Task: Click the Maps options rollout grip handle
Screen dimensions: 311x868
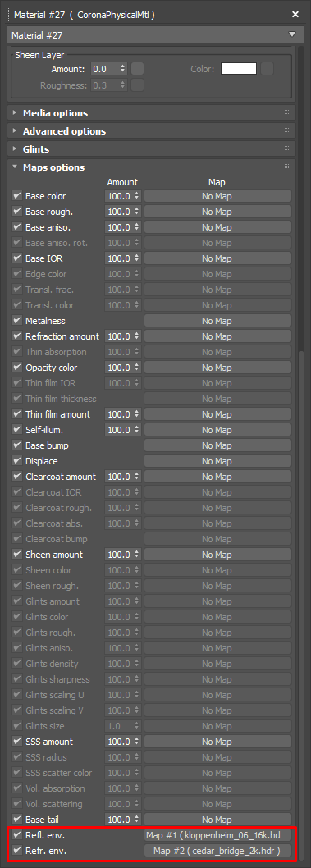Action: (286, 167)
